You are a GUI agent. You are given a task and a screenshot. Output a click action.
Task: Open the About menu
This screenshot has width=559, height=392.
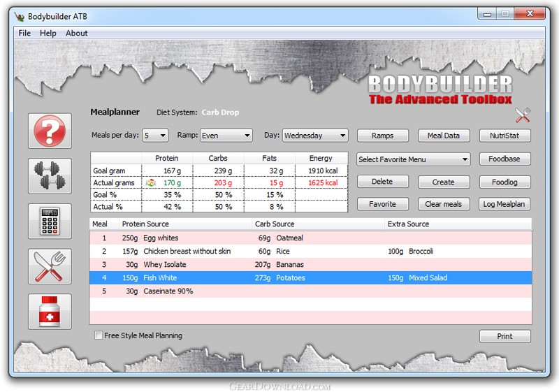[77, 33]
